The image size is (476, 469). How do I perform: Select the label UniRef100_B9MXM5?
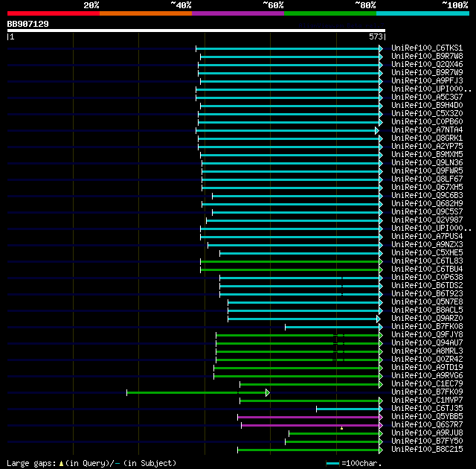click(x=427, y=155)
